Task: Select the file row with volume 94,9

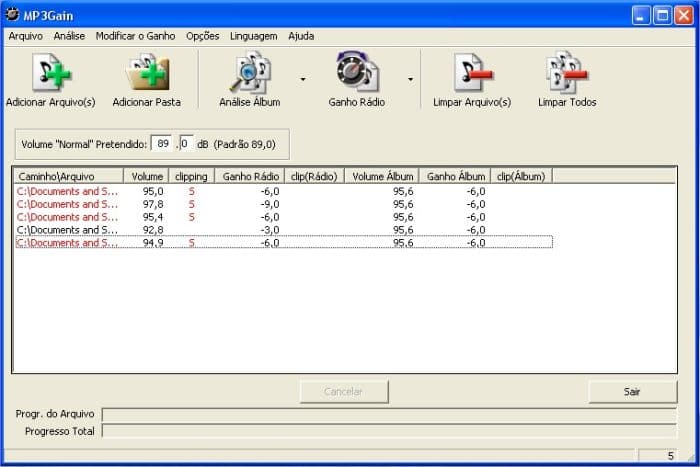Action: (x=284, y=242)
